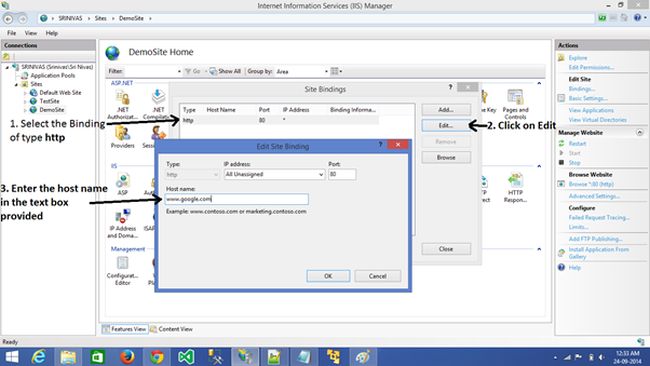Open File Explorer from the taskbar
This screenshot has width=650, height=366.
pos(68,357)
